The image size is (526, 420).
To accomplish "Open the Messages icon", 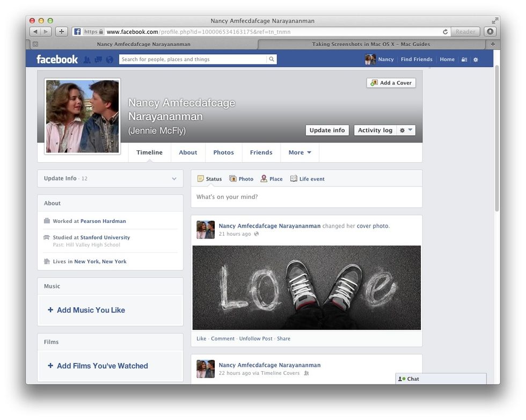I will click(x=98, y=59).
